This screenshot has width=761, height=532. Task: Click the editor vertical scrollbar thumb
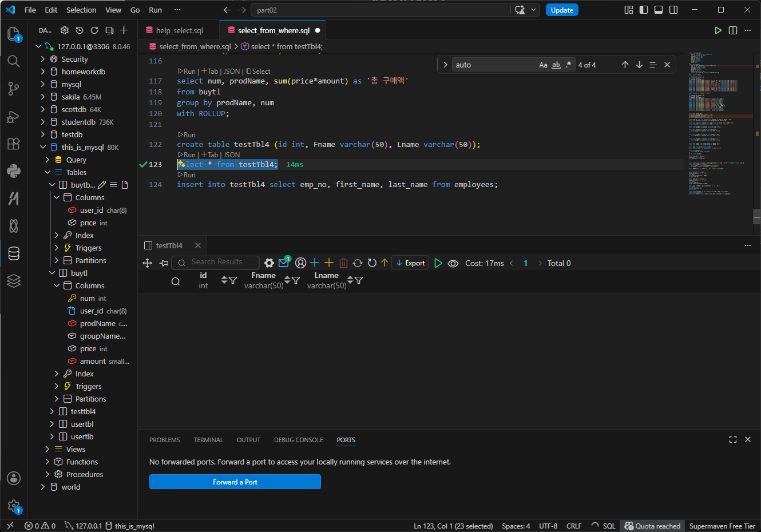point(757,216)
